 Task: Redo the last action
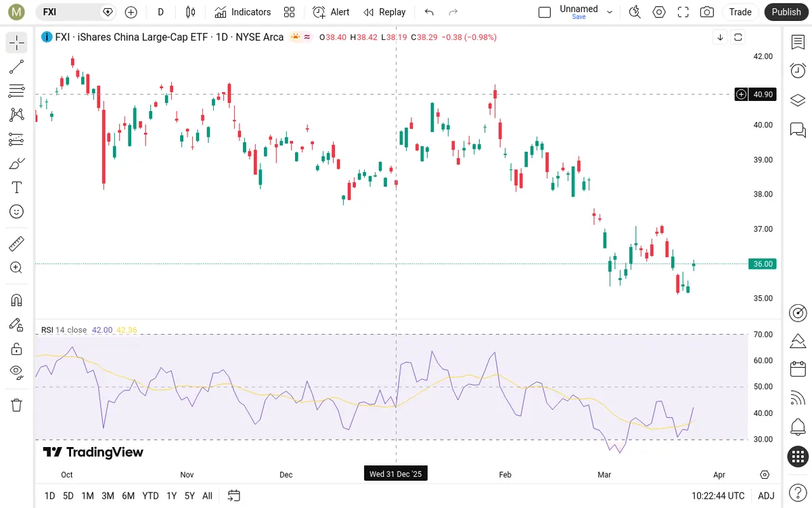pyautogui.click(x=453, y=12)
